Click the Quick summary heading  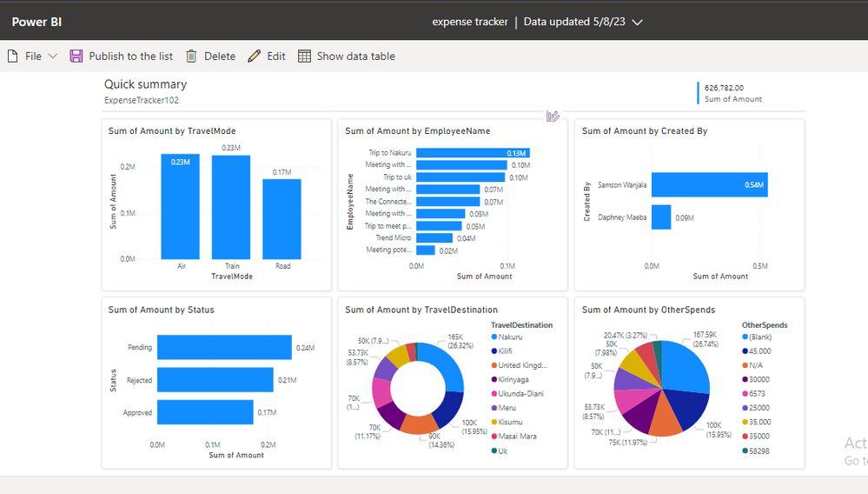pos(146,84)
